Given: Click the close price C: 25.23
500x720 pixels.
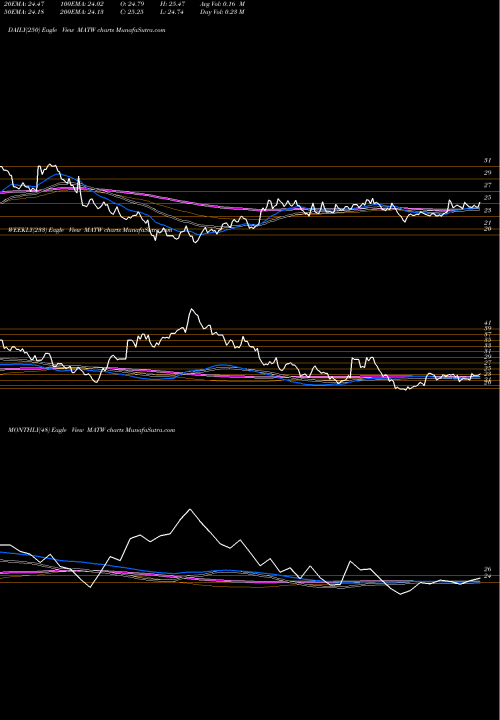Looking at the screenshot, I should [x=132, y=12].
